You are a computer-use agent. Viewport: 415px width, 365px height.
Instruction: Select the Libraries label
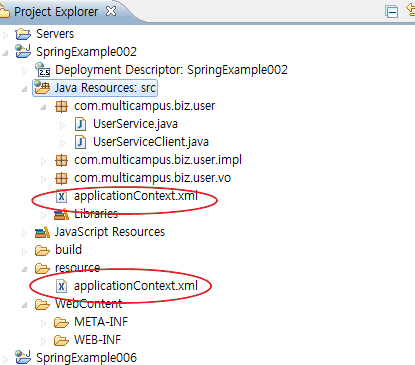(x=96, y=214)
